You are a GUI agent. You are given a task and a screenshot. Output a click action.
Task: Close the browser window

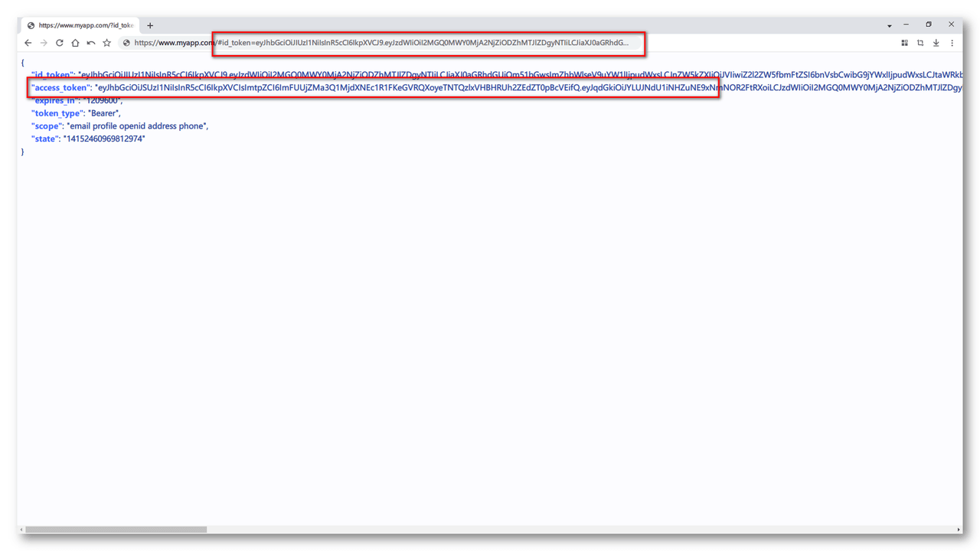952,25
